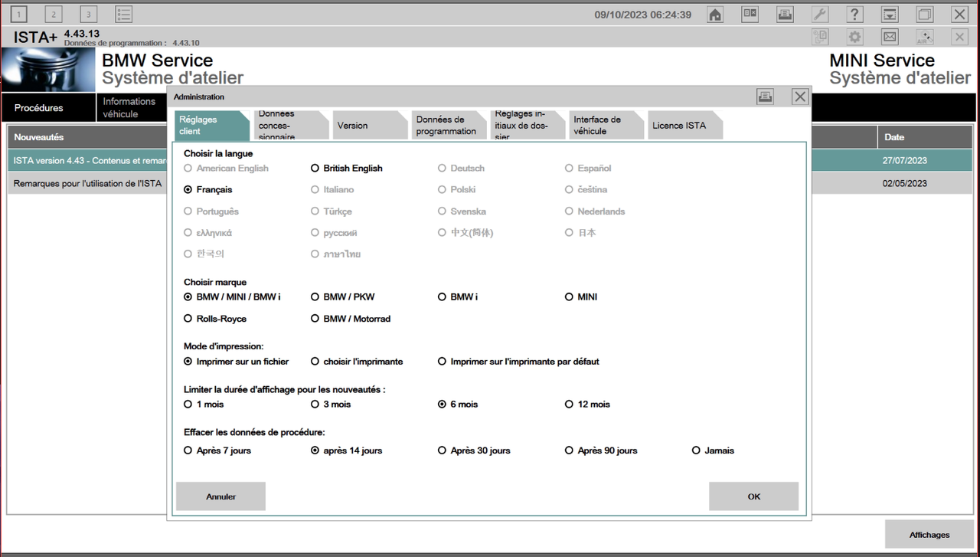Open Informations véhicule main tab
980x557 pixels.
point(132,108)
